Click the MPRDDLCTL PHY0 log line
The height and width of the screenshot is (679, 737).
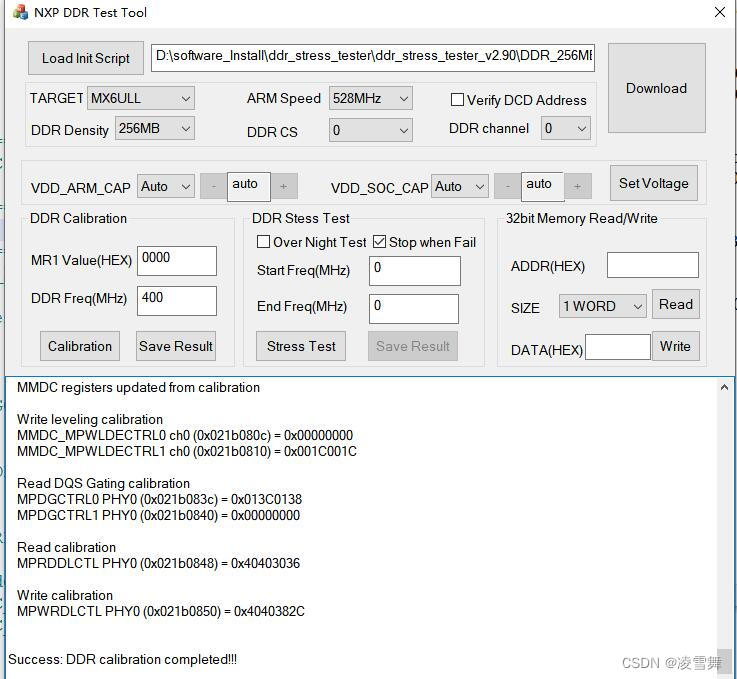point(158,563)
